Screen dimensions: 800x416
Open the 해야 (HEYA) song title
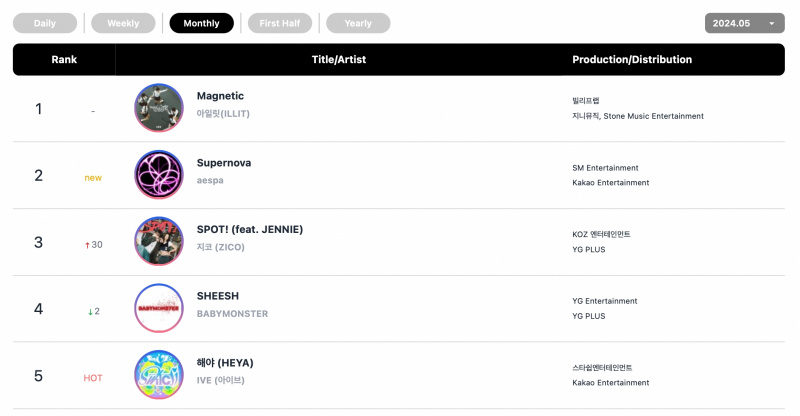[225, 363]
